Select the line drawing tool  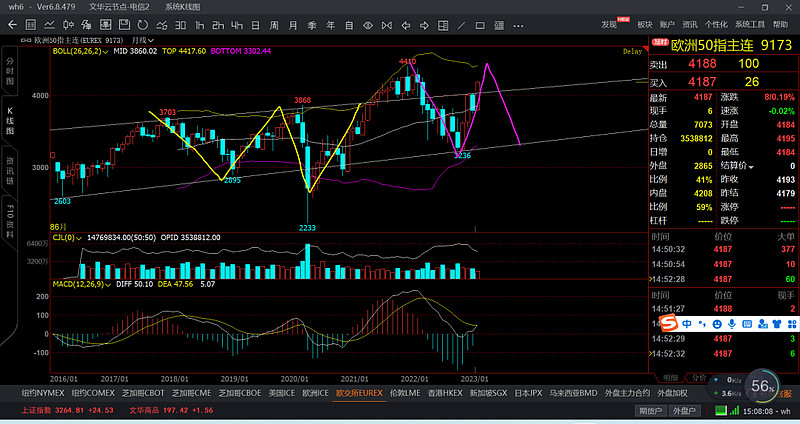tap(461, 25)
